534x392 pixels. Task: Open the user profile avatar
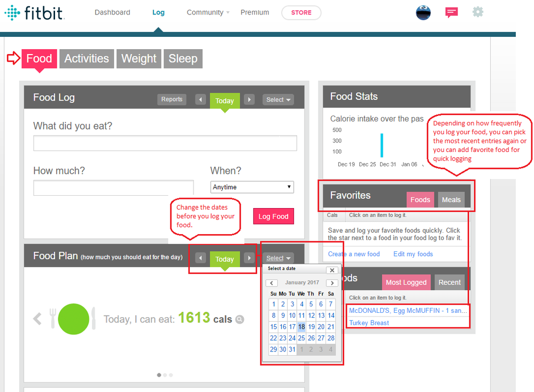click(423, 12)
